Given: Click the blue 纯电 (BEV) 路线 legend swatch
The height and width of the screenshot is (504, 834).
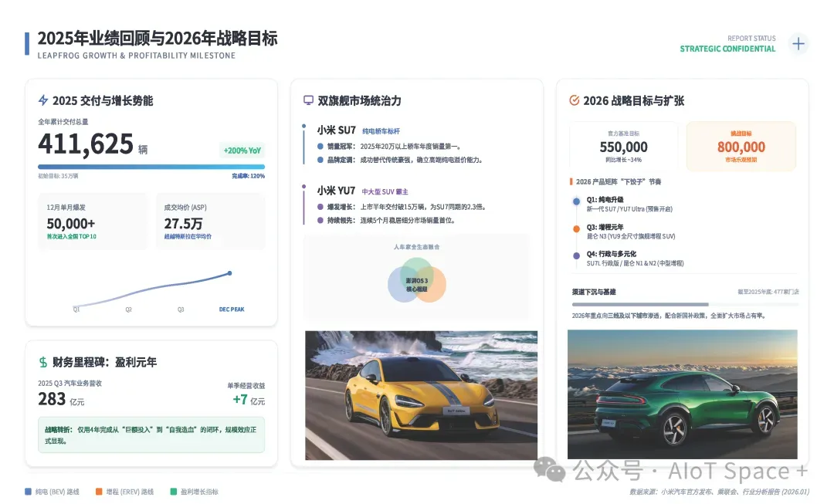Looking at the screenshot, I should [29, 492].
